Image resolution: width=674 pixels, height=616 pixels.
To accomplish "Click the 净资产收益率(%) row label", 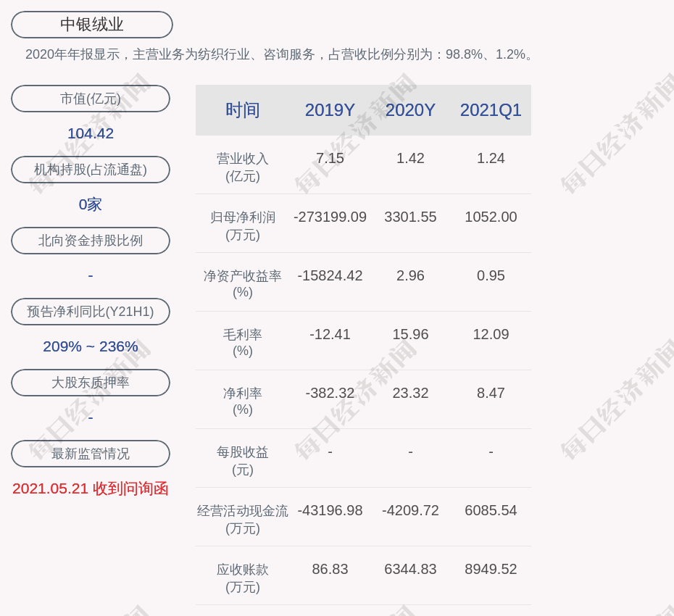I will pyautogui.click(x=243, y=284).
